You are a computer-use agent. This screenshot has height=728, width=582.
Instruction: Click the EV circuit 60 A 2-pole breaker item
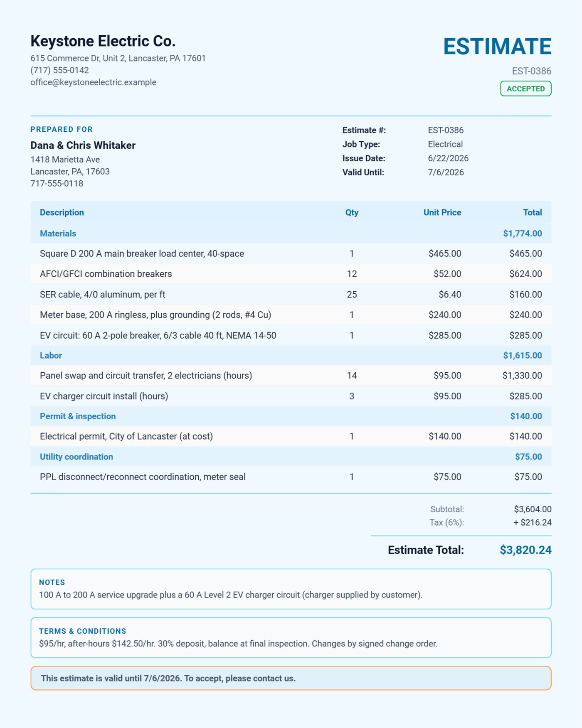click(x=158, y=335)
